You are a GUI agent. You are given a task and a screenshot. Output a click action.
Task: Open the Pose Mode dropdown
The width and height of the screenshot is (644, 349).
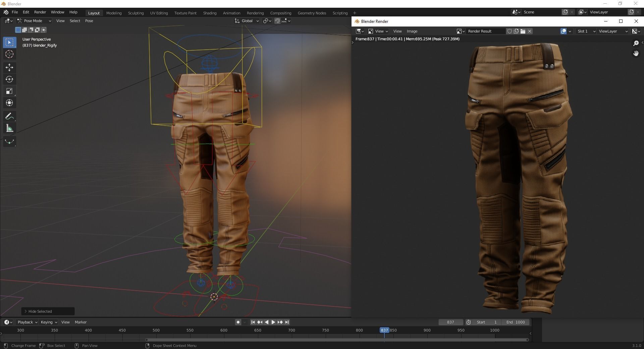pos(34,21)
